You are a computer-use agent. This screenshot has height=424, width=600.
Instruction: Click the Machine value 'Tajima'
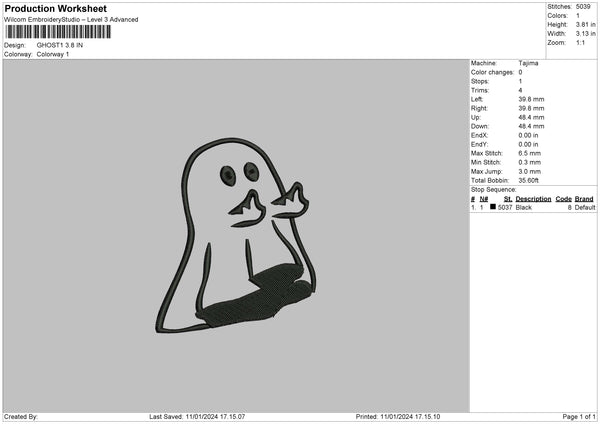528,63
